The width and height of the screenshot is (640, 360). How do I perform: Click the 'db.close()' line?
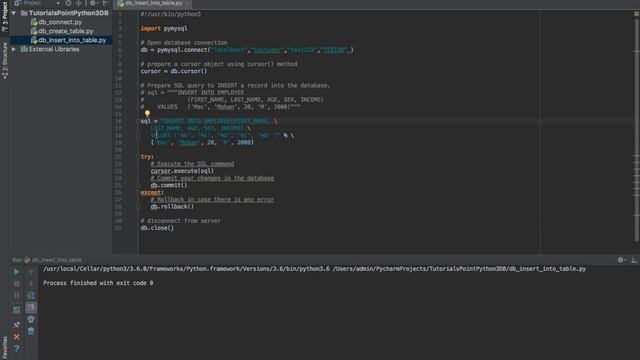157,228
